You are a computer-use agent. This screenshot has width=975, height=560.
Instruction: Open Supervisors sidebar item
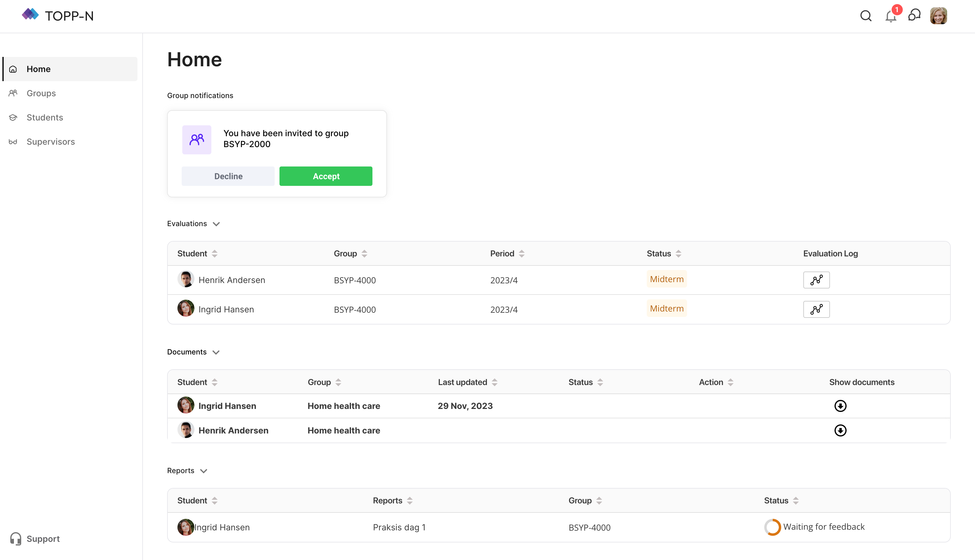coord(50,142)
